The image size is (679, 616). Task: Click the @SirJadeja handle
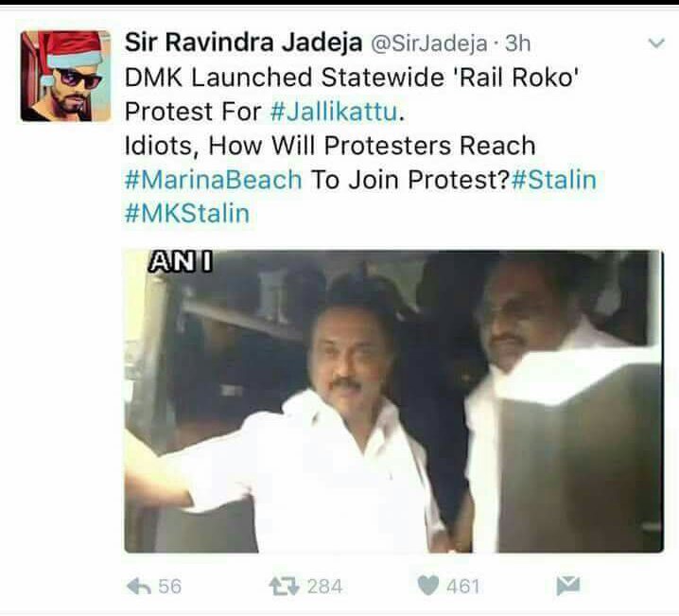[x=429, y=44]
